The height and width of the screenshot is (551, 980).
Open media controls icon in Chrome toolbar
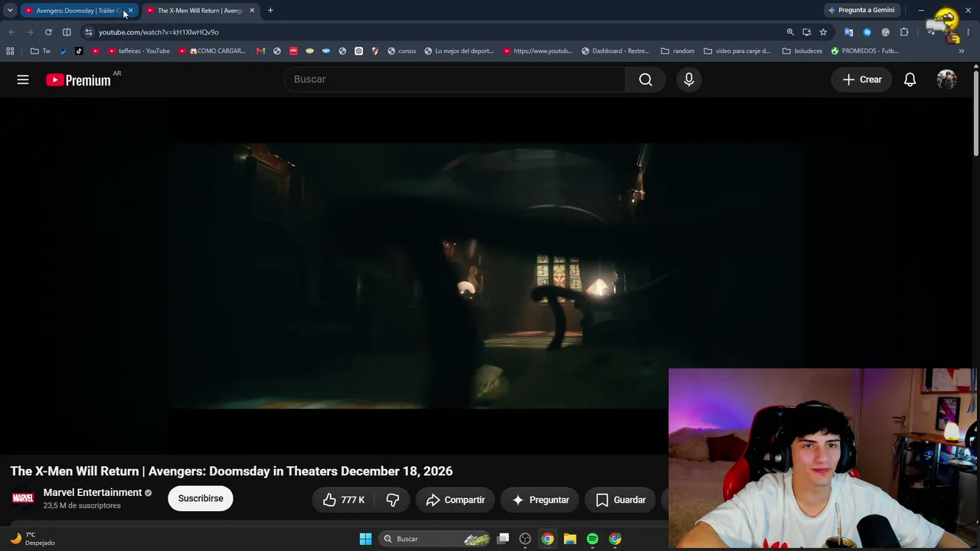(x=931, y=32)
